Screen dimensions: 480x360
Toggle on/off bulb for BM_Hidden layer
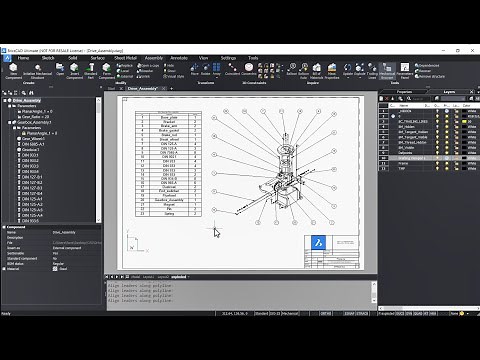(x=437, y=127)
